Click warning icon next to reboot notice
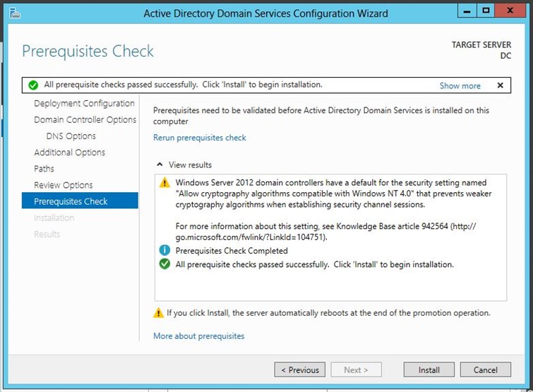This screenshot has height=392, width=533. (x=158, y=313)
